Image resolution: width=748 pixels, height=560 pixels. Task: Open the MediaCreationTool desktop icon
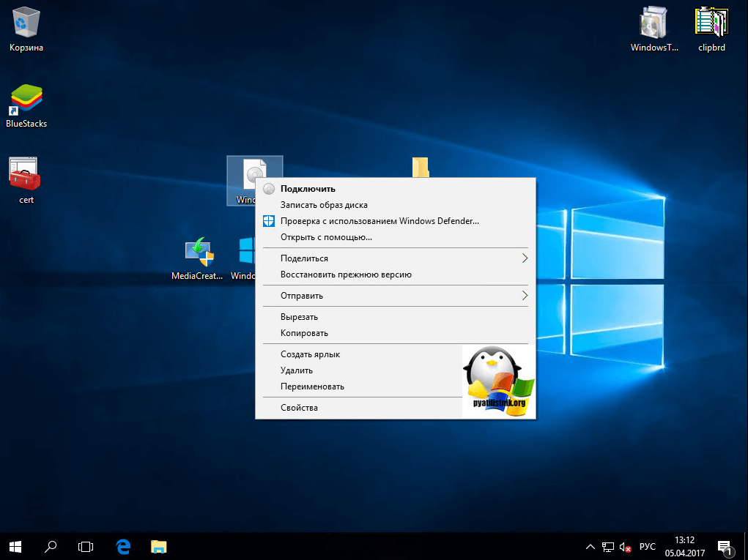(x=196, y=253)
